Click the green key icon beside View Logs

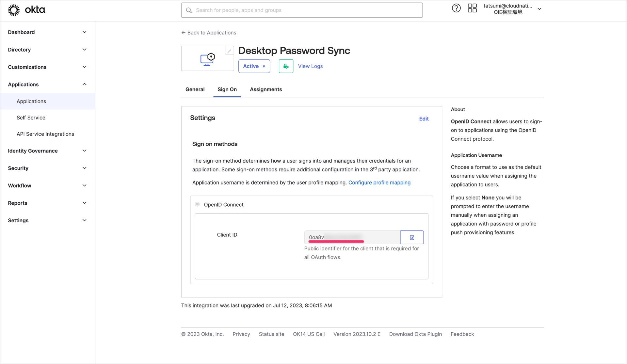[x=286, y=66]
